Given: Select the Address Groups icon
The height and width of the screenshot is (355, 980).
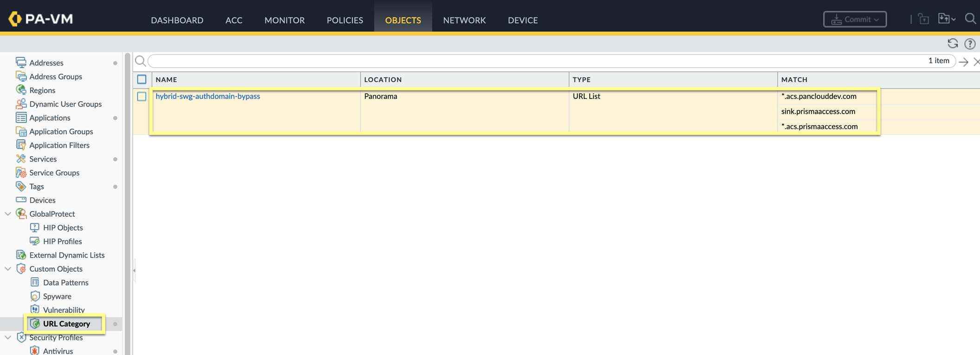Looking at the screenshot, I should pyautogui.click(x=21, y=76).
